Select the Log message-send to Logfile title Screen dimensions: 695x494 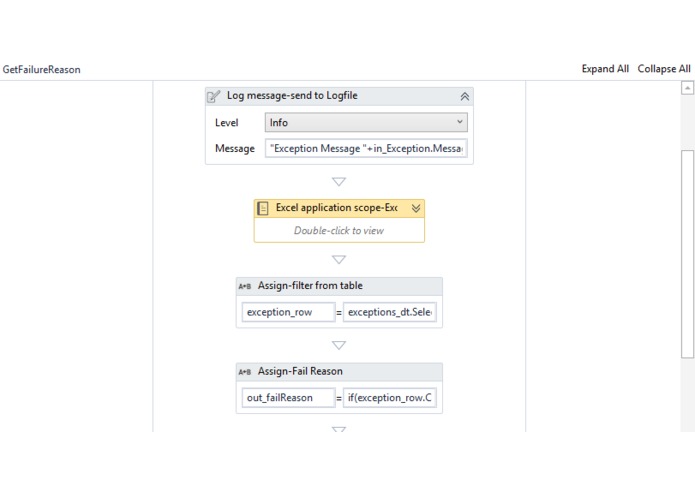[x=292, y=96]
